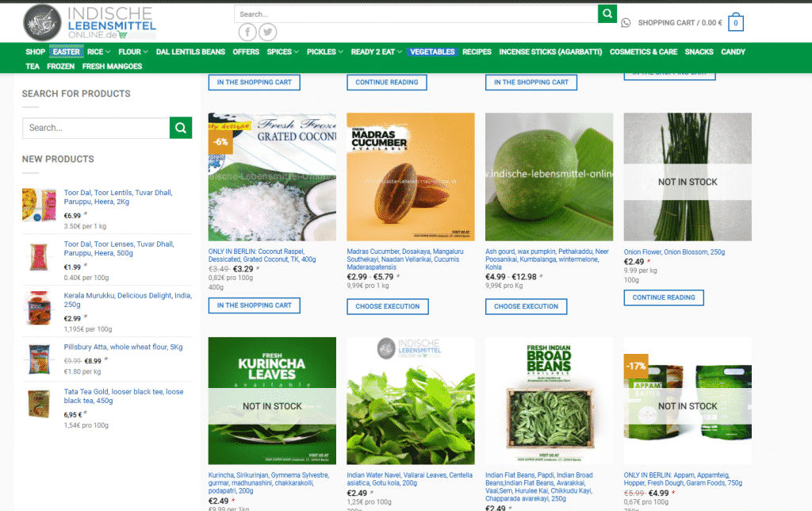
Task: Click the WhatsApp contact icon
Action: (626, 23)
